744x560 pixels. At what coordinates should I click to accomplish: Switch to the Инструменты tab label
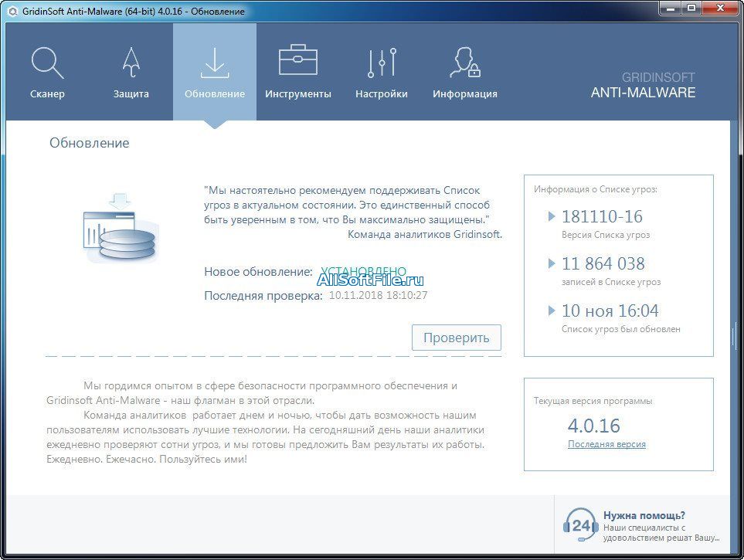[298, 94]
